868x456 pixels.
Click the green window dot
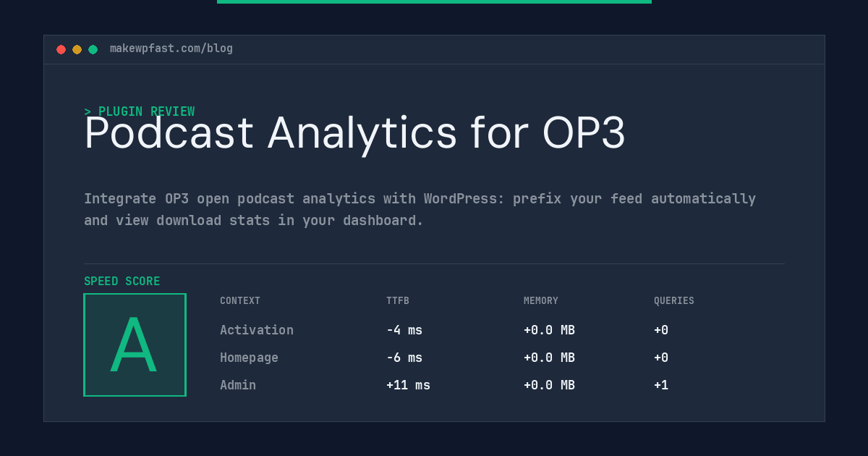tap(93, 49)
